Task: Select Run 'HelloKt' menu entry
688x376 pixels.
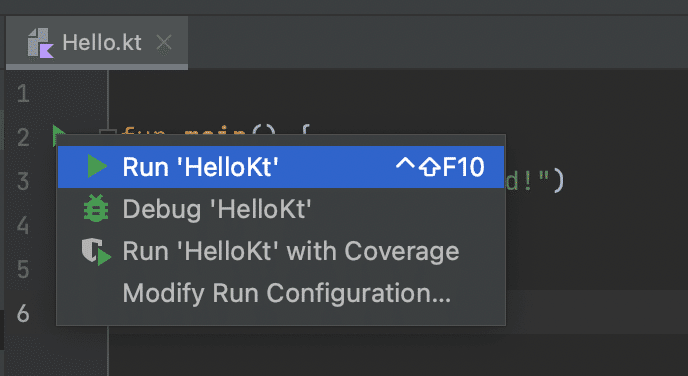Action: coord(281,167)
